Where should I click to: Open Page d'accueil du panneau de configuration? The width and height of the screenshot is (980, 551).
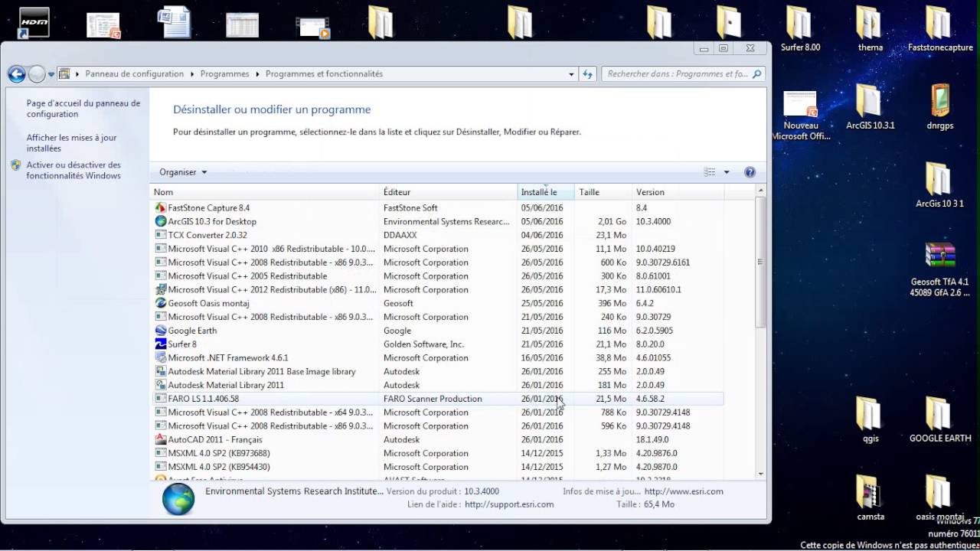click(x=83, y=109)
